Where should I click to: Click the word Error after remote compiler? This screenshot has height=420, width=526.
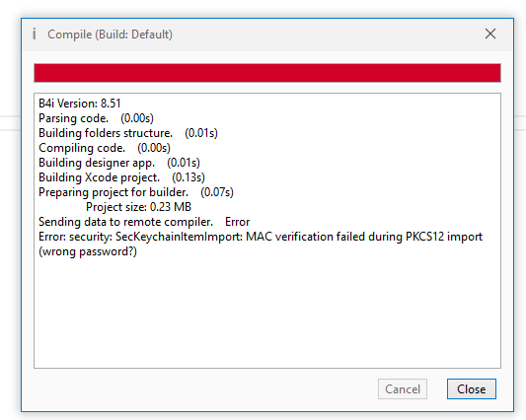tap(238, 222)
